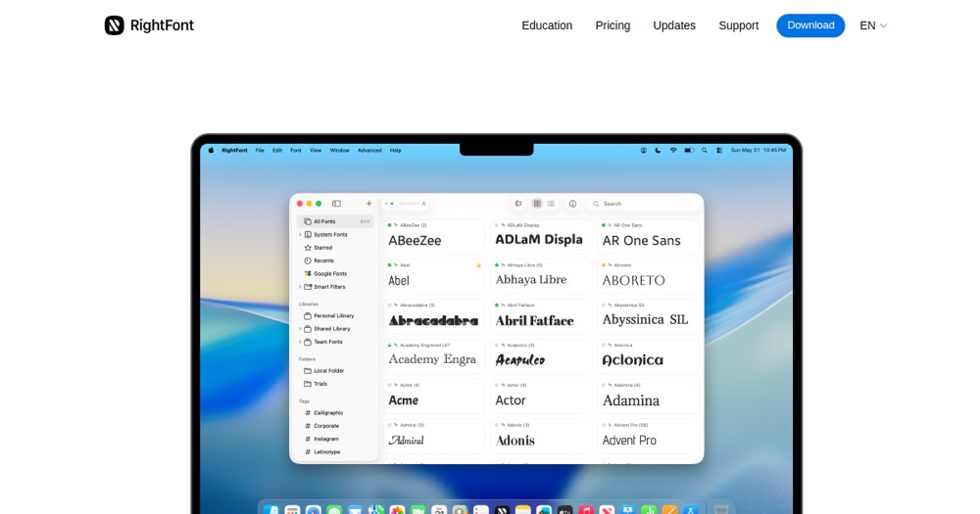Toggle the sidebar panel icon in RightFont window
This screenshot has height=514, width=980.
[336, 204]
